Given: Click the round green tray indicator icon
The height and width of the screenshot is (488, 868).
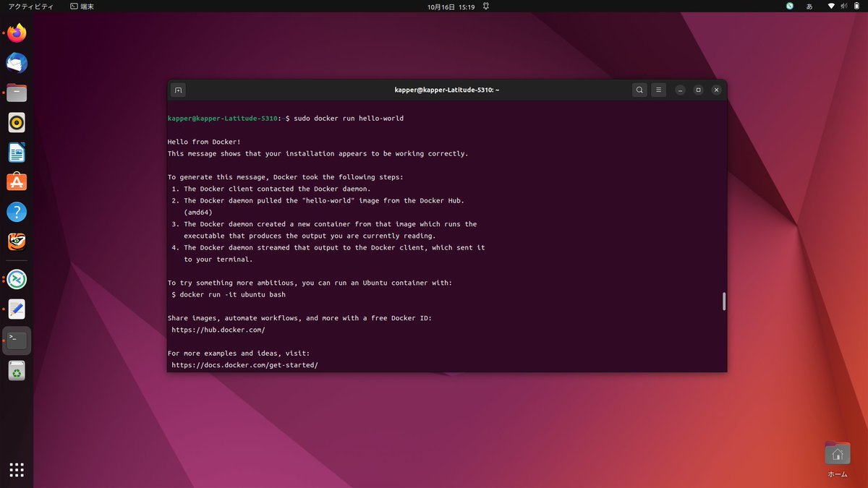Looking at the screenshot, I should coord(791,6).
